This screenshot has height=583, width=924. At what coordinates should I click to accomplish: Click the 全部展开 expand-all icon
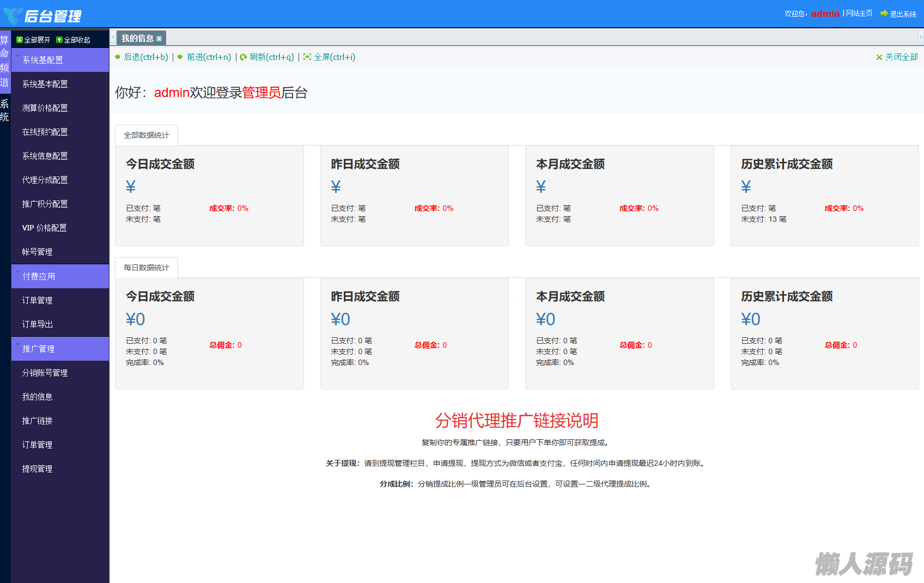[x=20, y=40]
